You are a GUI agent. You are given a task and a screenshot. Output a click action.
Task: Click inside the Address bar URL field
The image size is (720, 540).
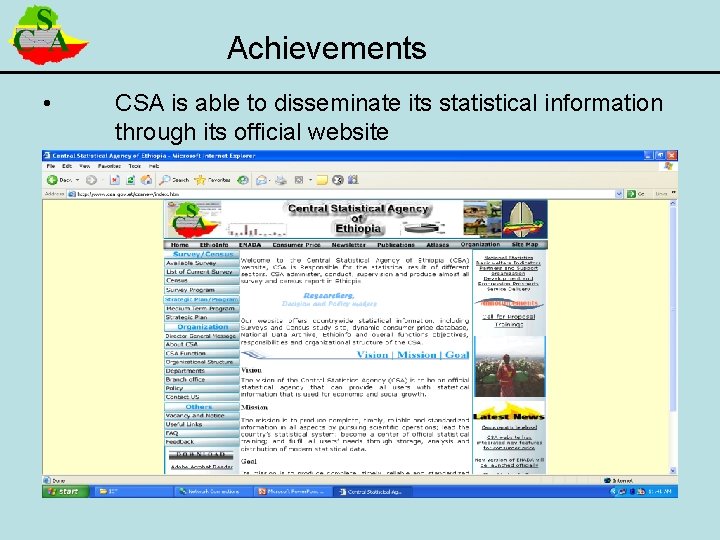[344, 194]
